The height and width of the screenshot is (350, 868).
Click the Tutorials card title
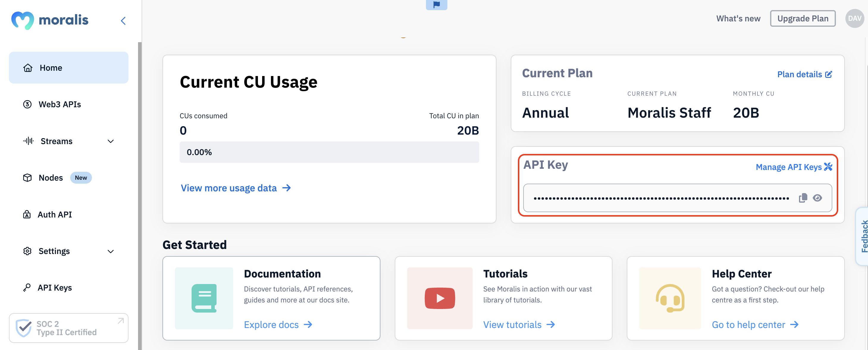(505, 274)
